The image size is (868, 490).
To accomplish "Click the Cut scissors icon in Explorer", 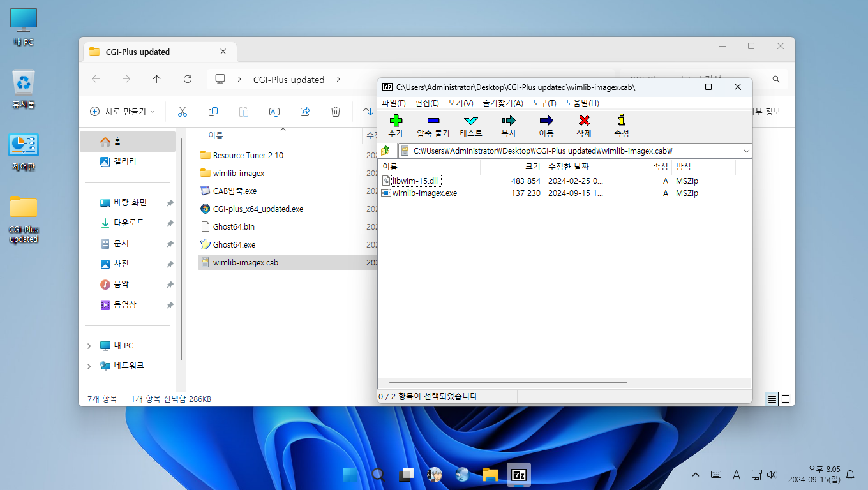I will (183, 112).
